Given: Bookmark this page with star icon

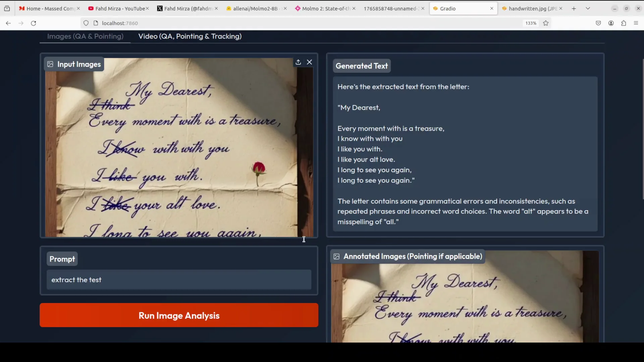Looking at the screenshot, I should click(x=546, y=23).
